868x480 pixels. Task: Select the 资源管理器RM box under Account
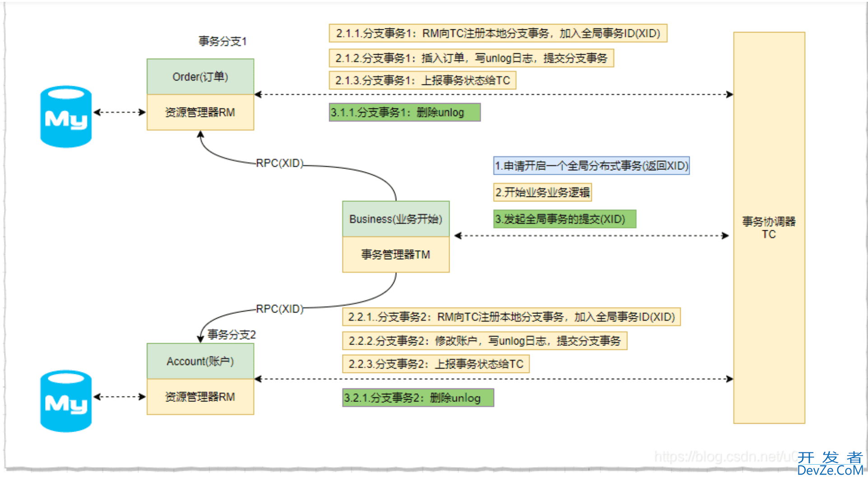click(x=200, y=397)
